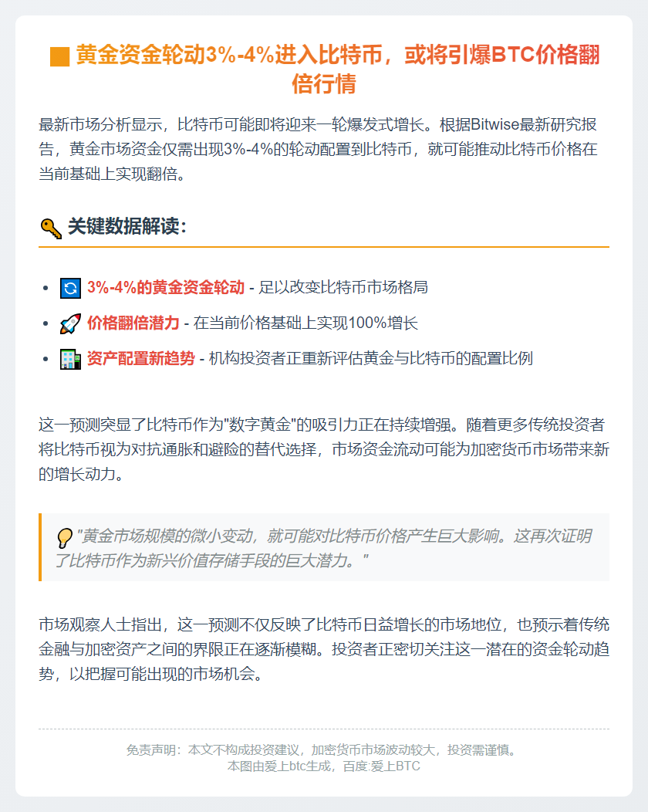This screenshot has width=648, height=812.
Task: Click the 关键数据解读 section heading
Action: (127, 226)
